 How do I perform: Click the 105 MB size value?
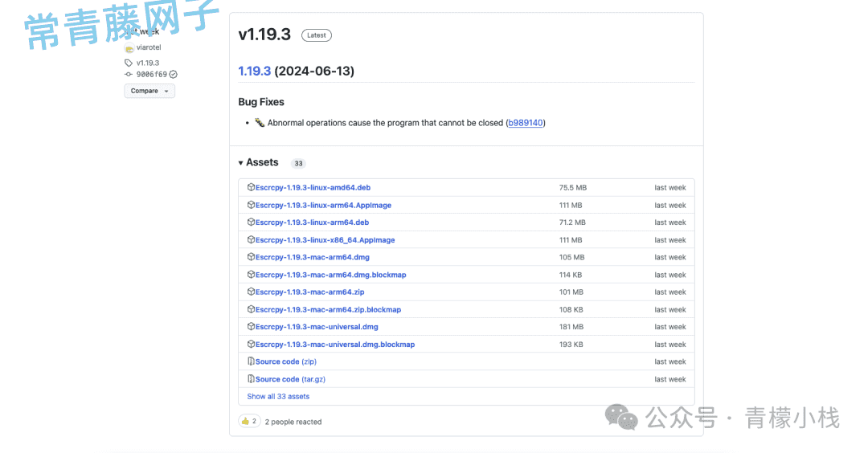(572, 257)
